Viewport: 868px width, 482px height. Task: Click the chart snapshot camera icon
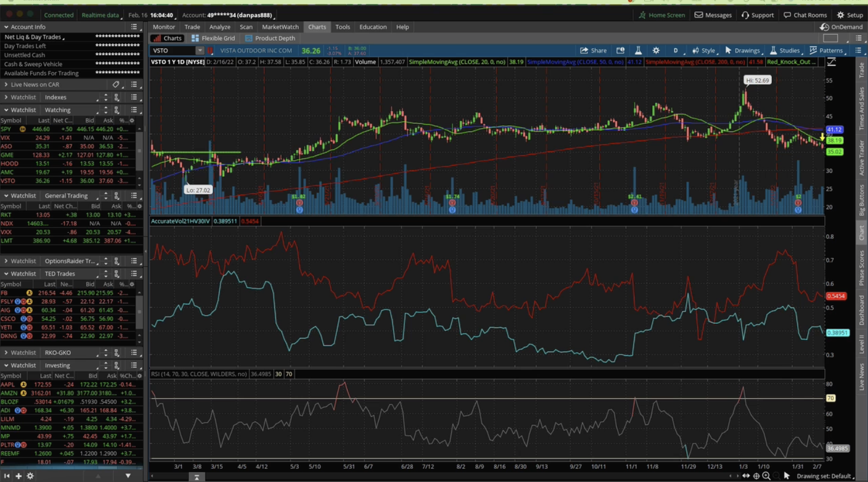click(620, 51)
